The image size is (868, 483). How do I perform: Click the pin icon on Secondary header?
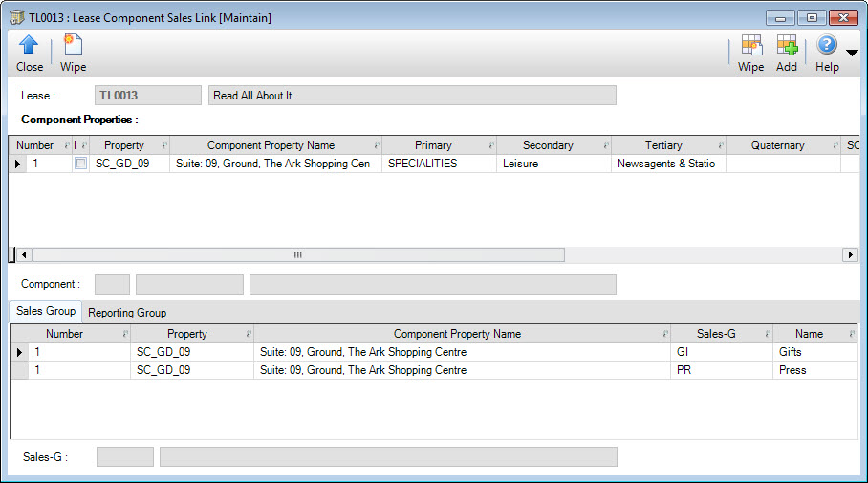(x=606, y=145)
